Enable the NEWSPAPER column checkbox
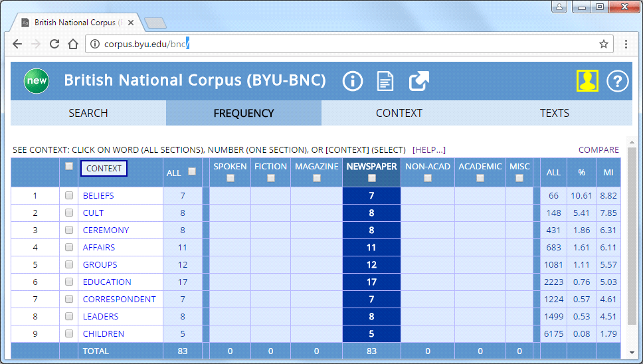643x364 pixels. (371, 178)
